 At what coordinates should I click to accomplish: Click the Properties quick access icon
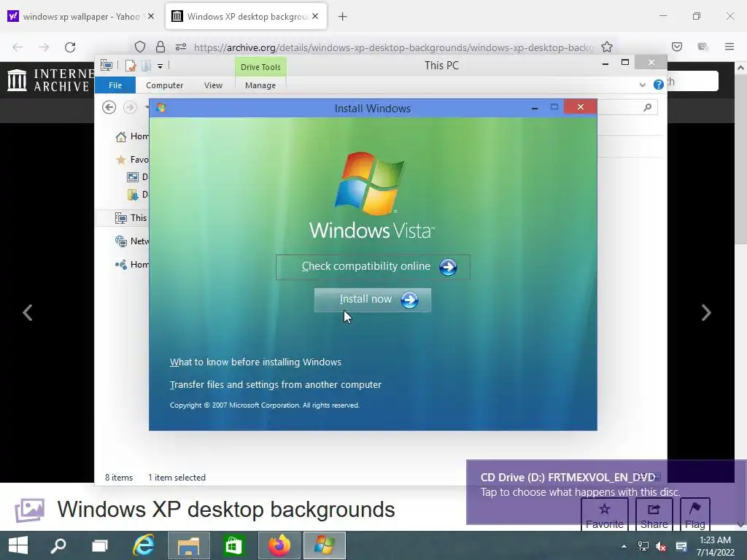click(130, 65)
